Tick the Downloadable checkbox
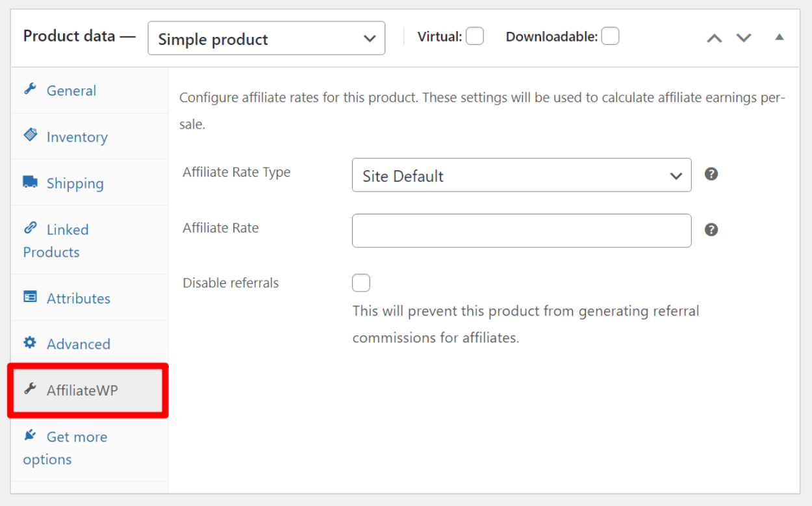The height and width of the screenshot is (506, 812). 610,36
